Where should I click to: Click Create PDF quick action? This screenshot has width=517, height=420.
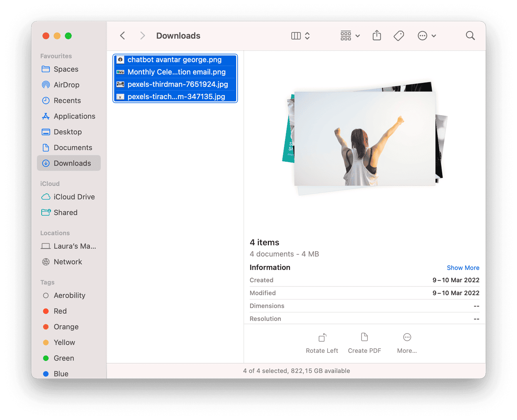pyautogui.click(x=364, y=343)
